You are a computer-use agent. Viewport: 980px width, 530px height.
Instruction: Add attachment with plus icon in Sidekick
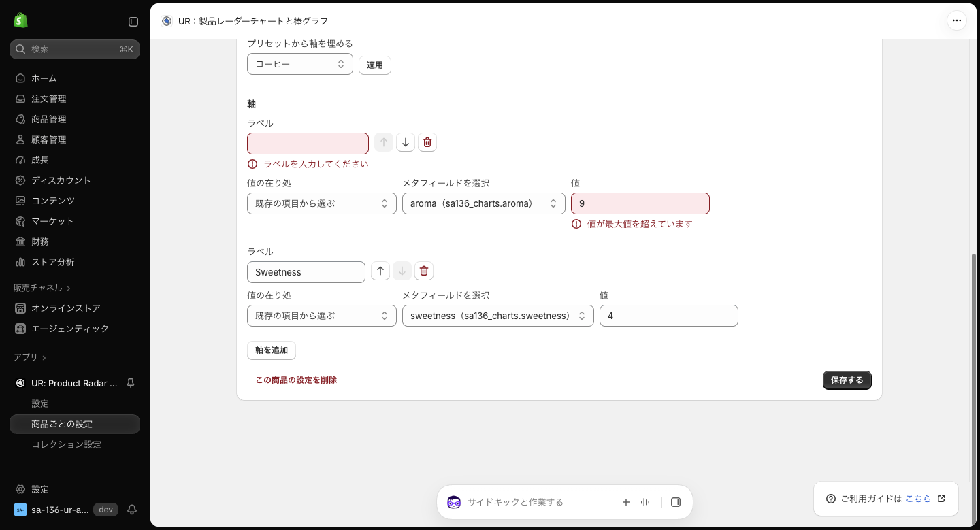(x=626, y=502)
